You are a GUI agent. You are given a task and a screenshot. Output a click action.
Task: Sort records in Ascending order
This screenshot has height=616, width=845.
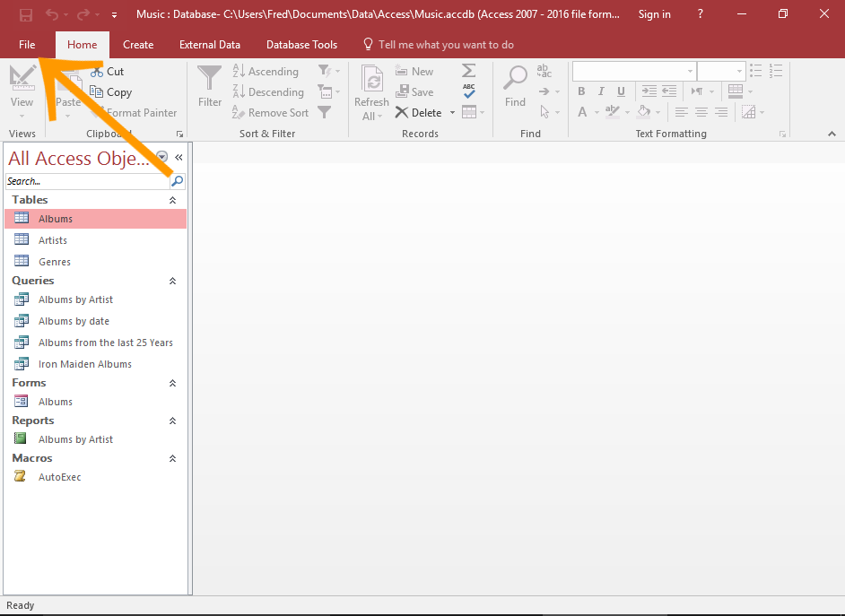[x=266, y=72]
